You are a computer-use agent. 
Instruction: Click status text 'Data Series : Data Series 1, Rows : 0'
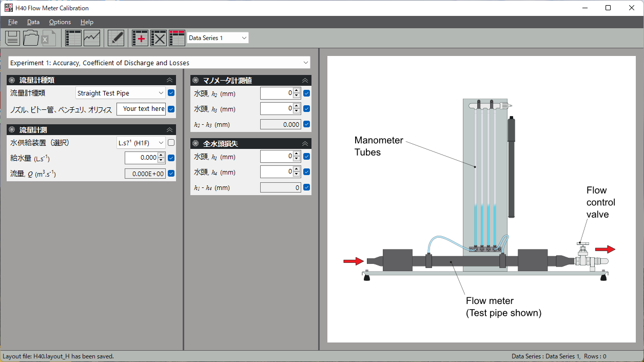pyautogui.click(x=559, y=356)
